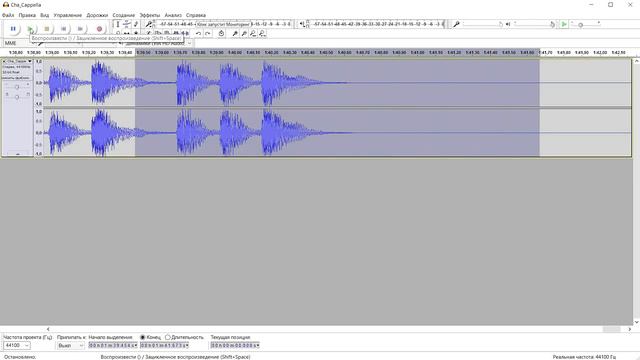Open the Правка menu

click(27, 15)
